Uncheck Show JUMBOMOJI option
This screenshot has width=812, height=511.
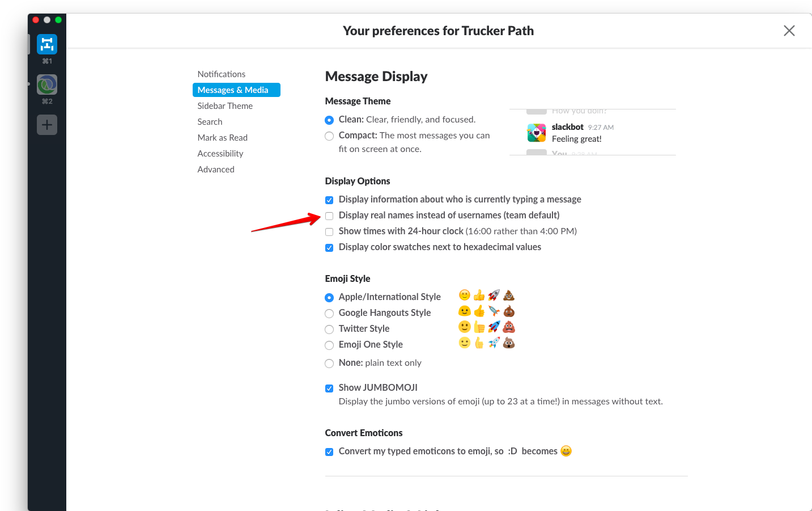point(329,388)
